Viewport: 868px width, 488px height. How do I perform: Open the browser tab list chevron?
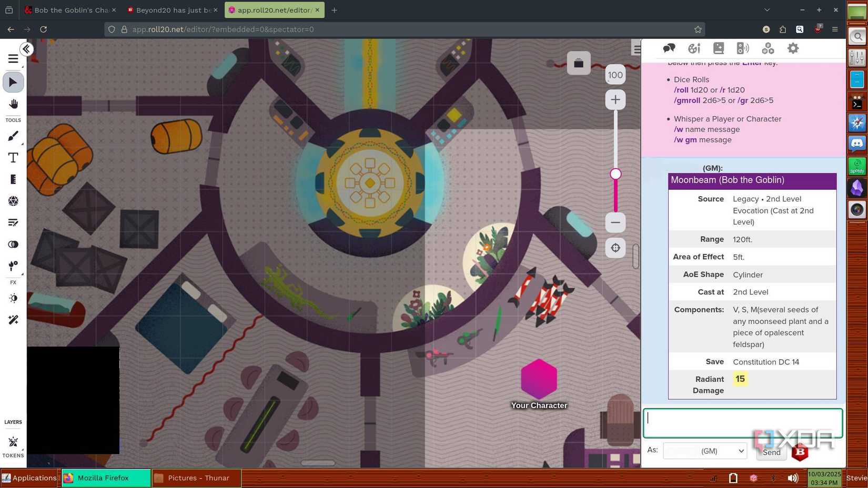coord(766,9)
